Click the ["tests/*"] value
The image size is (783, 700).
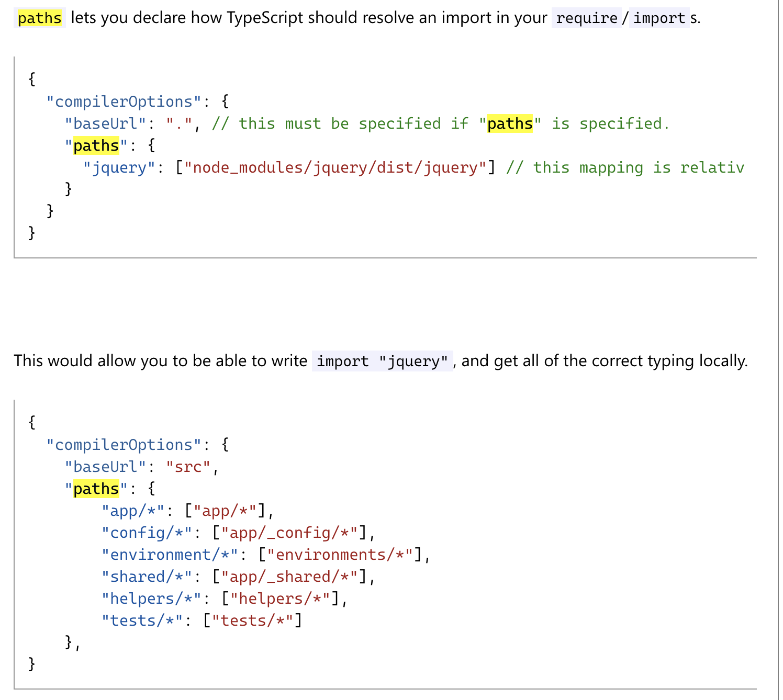[253, 620]
